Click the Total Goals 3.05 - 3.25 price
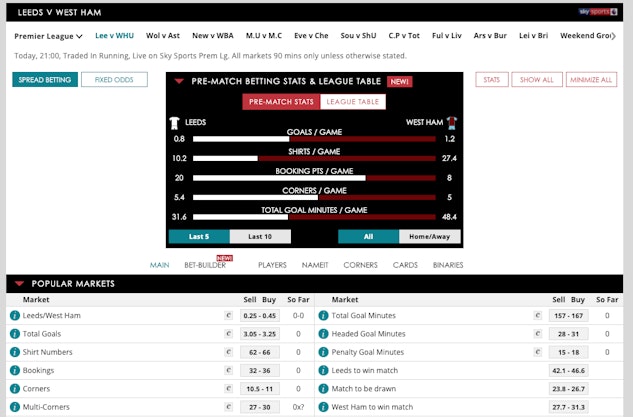 click(x=259, y=334)
